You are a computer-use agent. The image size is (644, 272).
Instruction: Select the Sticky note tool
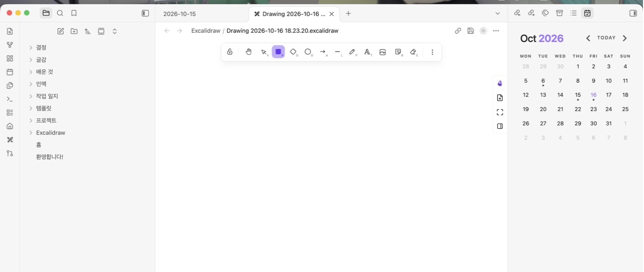tap(398, 52)
